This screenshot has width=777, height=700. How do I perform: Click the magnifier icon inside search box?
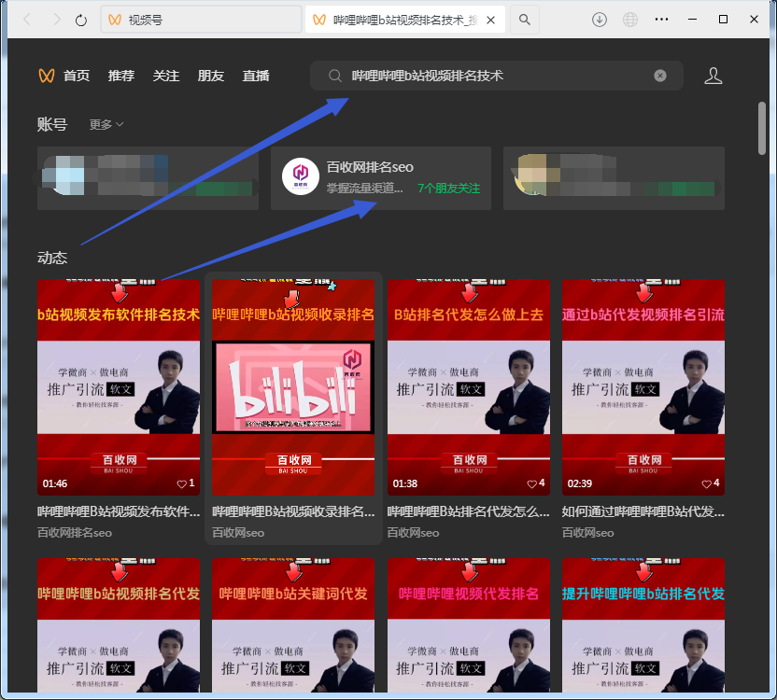pyautogui.click(x=335, y=76)
